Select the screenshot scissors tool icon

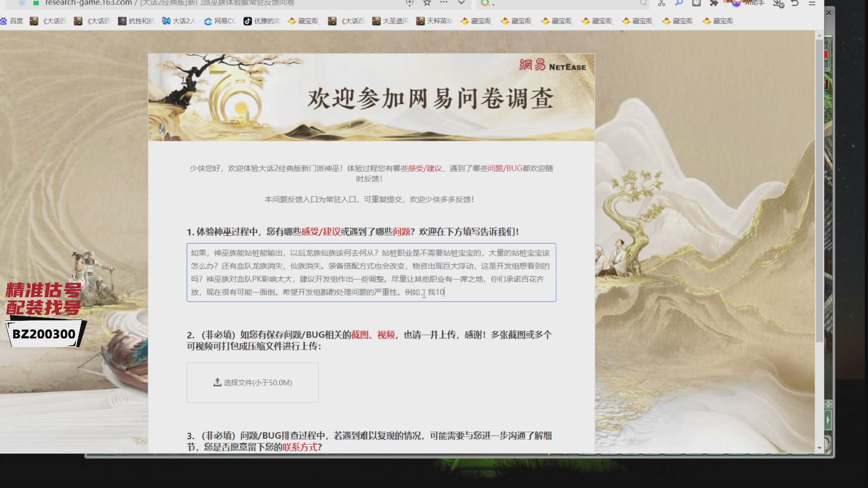661,4
